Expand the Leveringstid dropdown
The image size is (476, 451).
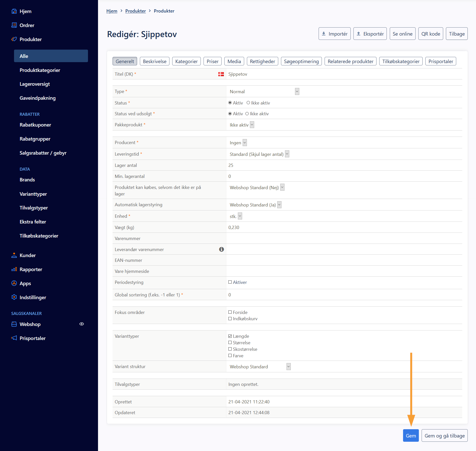tap(259, 154)
